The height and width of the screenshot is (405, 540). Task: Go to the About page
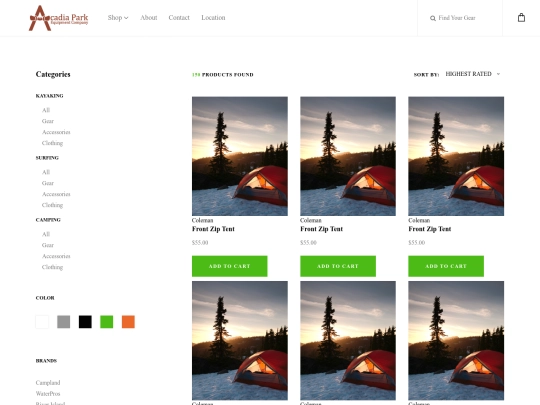pyautogui.click(x=149, y=18)
